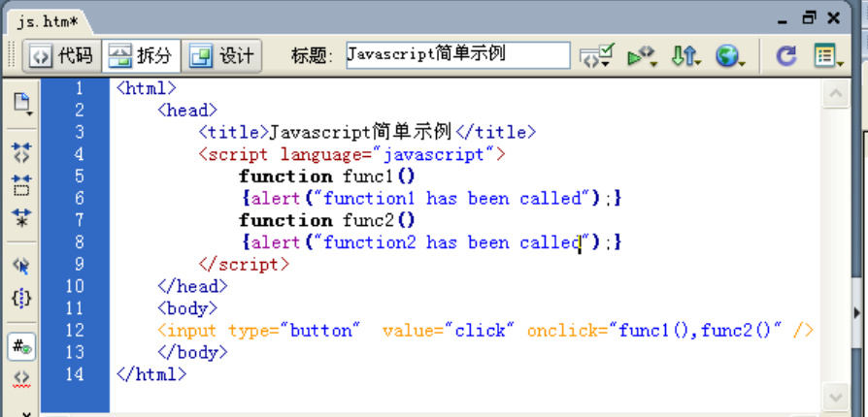Restore down the document window

(x=809, y=18)
